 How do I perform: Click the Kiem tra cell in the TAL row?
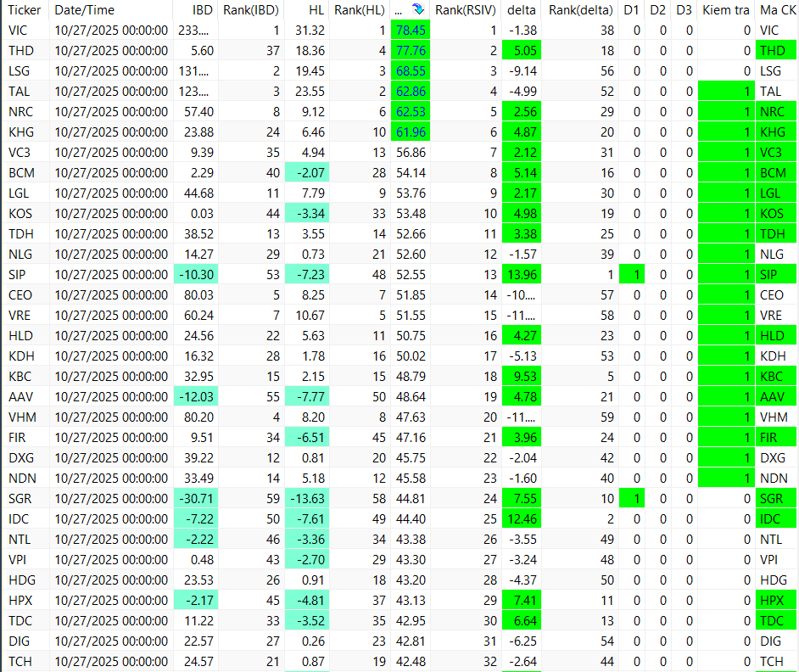pos(727,92)
